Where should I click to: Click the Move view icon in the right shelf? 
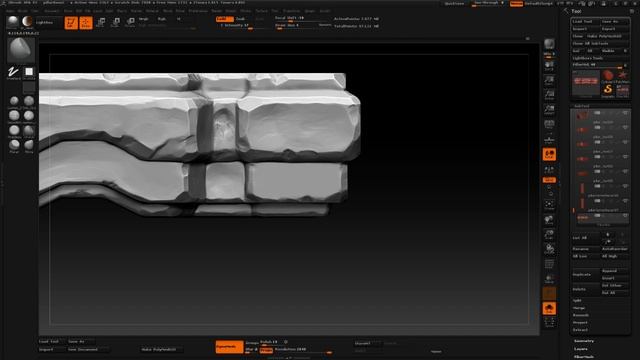[x=549, y=220]
